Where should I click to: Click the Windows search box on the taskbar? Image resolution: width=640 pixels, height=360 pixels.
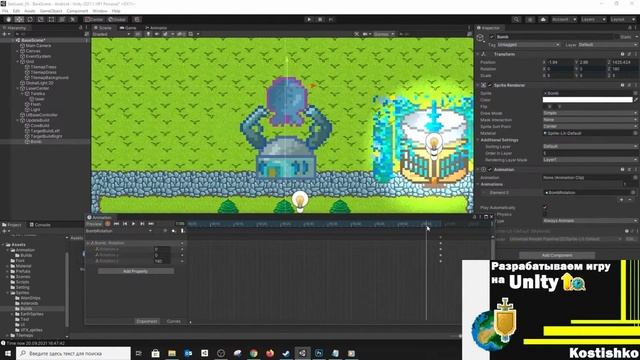tap(73, 353)
